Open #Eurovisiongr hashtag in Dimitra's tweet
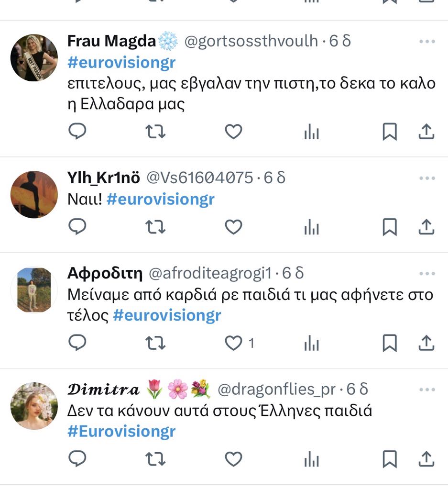Image resolution: width=448 pixels, height=490 pixels. (x=121, y=431)
